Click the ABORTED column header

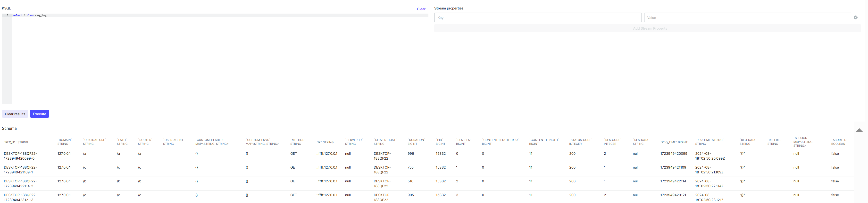point(839,142)
